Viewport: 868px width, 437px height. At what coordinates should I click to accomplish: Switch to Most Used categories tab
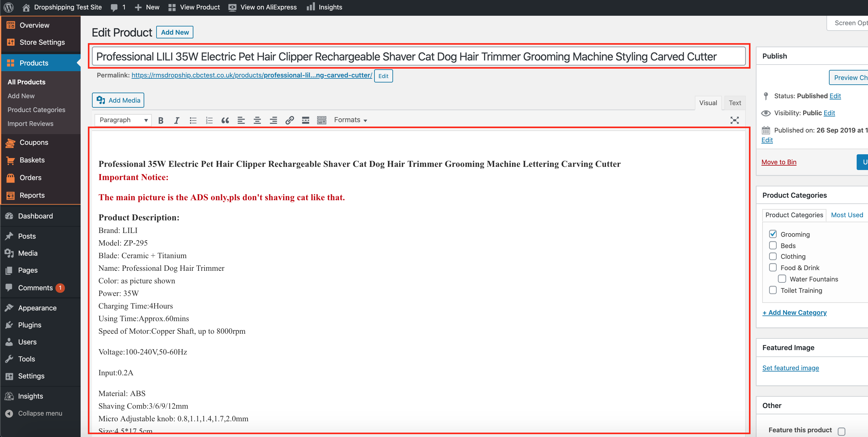pos(847,215)
